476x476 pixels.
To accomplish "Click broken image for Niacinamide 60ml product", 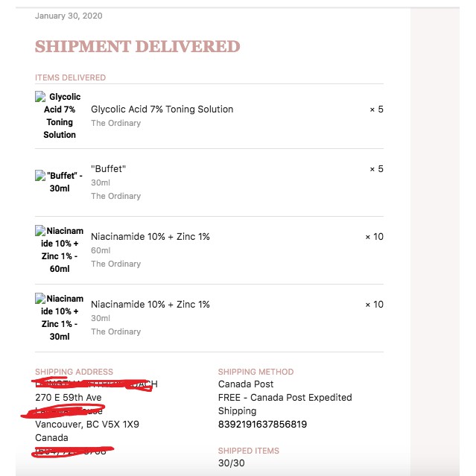I will [x=59, y=250].
